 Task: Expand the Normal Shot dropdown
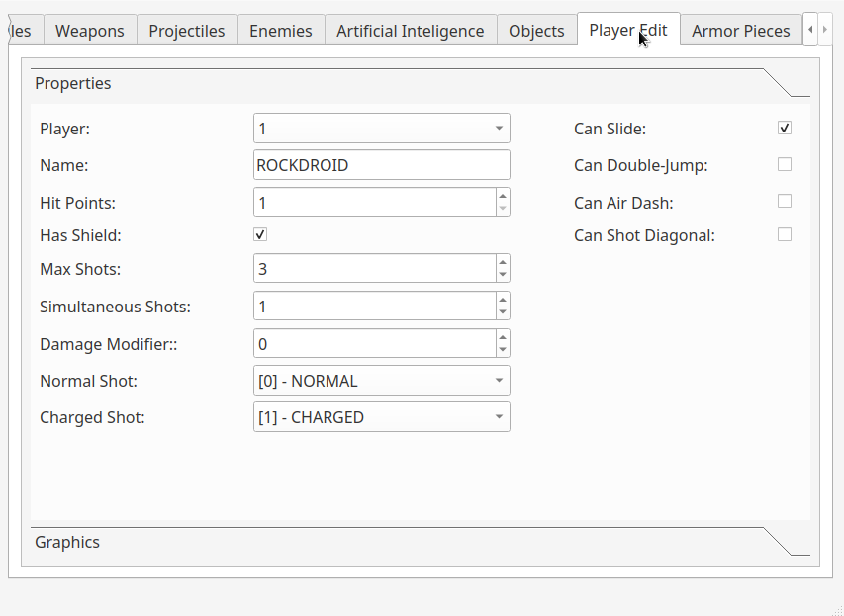[x=382, y=381]
